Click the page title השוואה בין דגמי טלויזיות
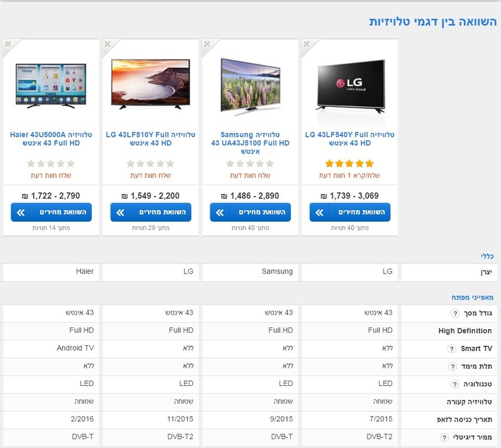 point(433,22)
